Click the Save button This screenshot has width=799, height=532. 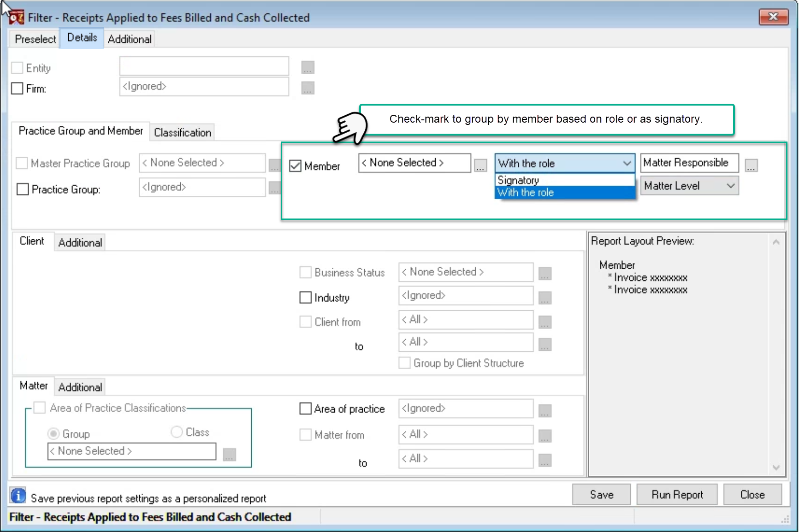click(601, 495)
